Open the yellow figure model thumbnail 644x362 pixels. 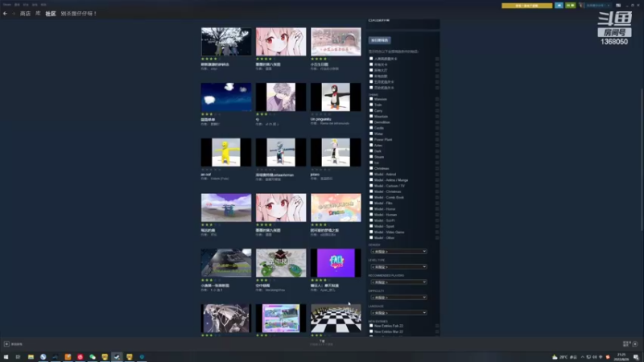pyautogui.click(x=226, y=152)
